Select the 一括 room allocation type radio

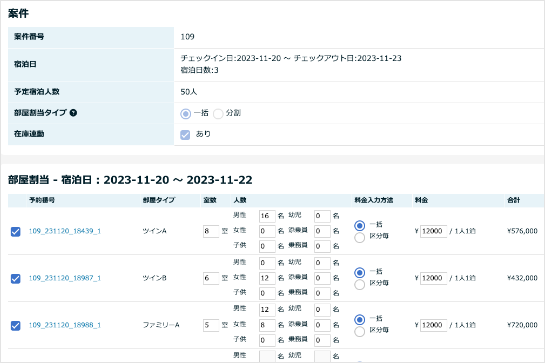(x=186, y=114)
